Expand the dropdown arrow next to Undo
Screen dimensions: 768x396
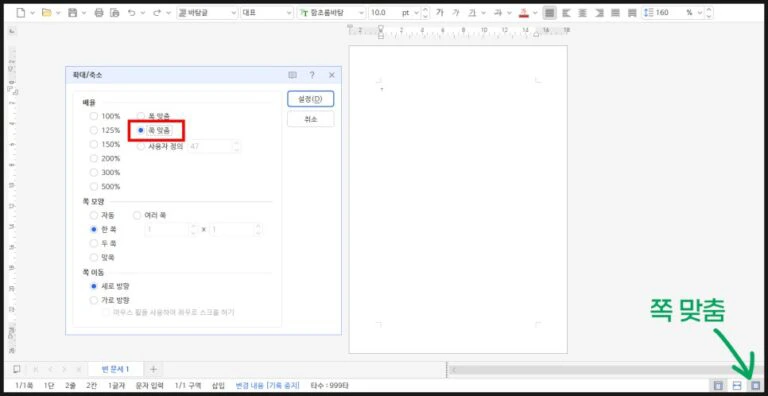coord(144,13)
